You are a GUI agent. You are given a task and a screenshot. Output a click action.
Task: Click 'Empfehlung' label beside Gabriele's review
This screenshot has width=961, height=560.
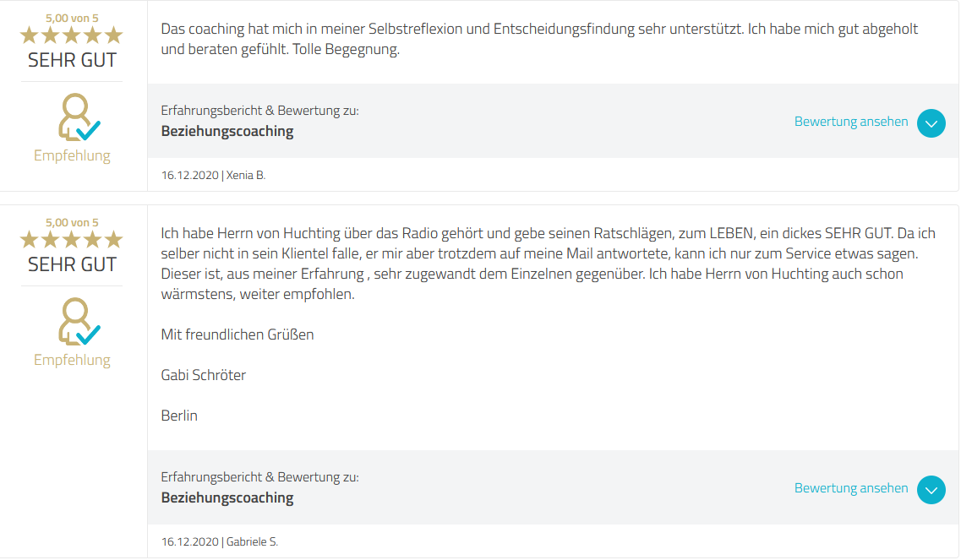pos(72,361)
